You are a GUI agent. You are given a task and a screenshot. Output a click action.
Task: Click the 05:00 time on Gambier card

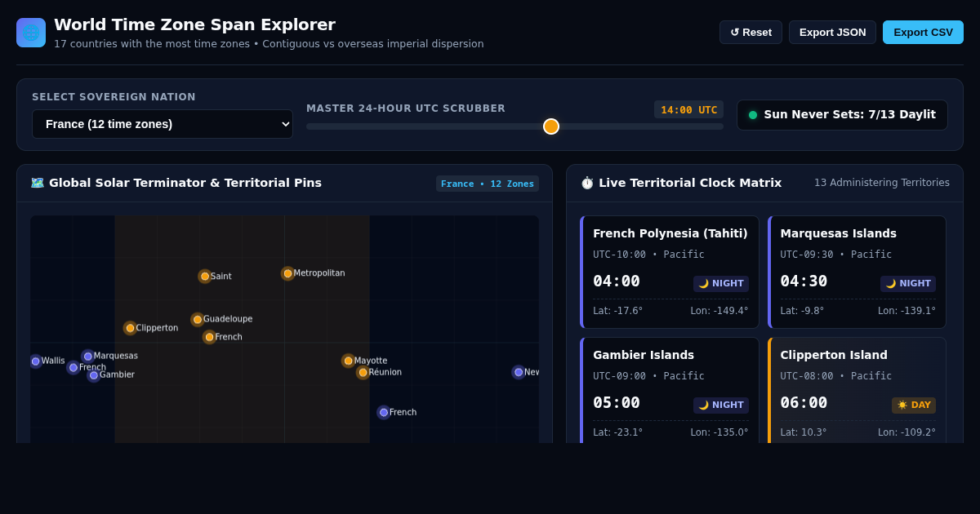617,403
